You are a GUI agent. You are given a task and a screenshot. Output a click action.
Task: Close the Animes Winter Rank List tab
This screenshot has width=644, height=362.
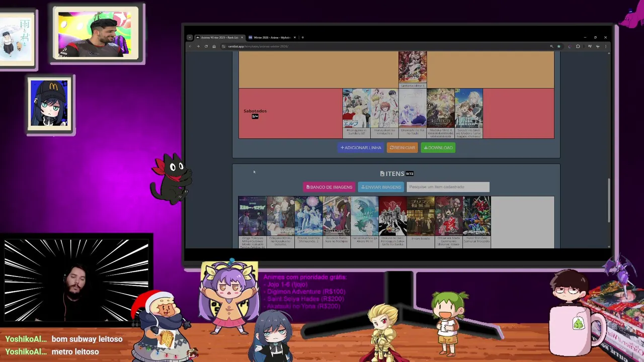tap(242, 37)
